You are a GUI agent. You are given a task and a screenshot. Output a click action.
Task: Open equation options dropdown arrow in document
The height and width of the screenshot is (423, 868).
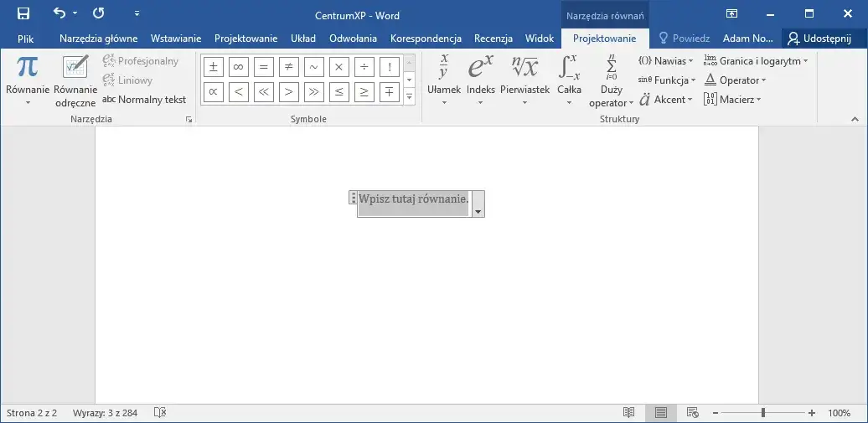point(478,212)
